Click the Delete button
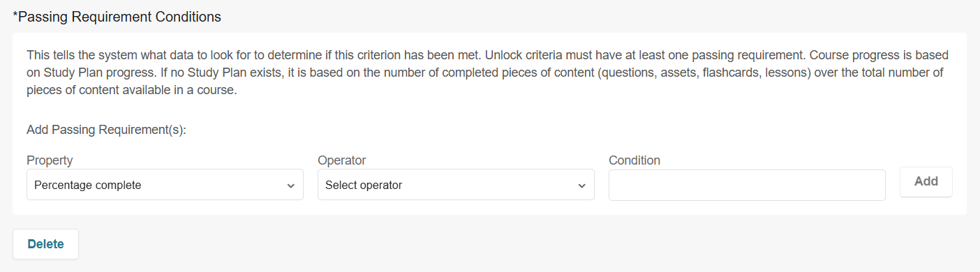980x272 pixels. (46, 244)
